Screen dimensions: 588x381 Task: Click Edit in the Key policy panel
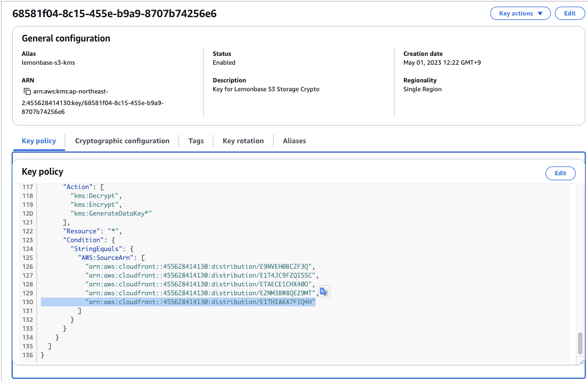coord(560,173)
